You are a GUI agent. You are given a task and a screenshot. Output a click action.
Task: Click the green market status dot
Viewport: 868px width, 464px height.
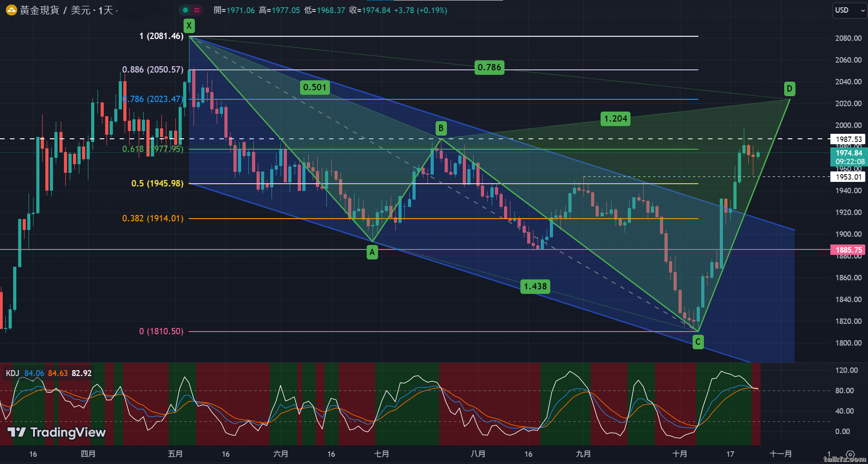coord(185,10)
